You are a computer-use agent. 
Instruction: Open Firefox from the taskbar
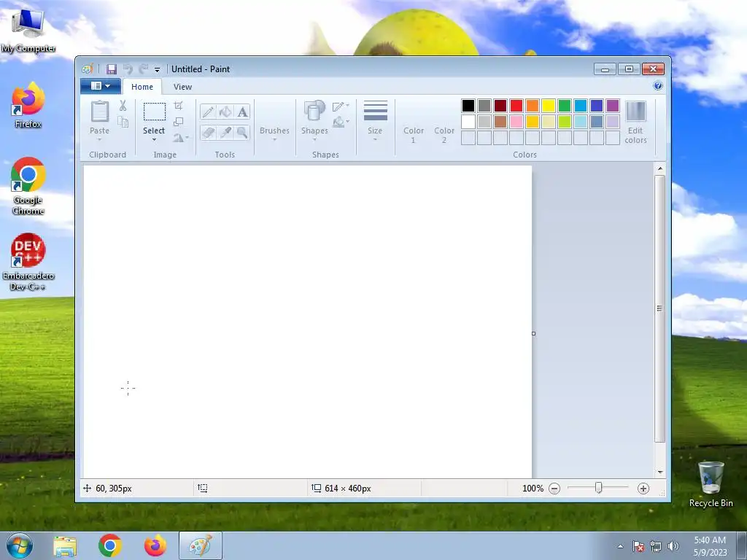click(155, 545)
